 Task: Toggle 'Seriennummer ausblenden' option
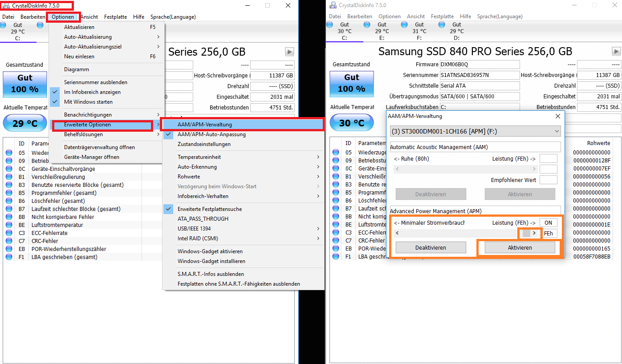tap(107, 82)
